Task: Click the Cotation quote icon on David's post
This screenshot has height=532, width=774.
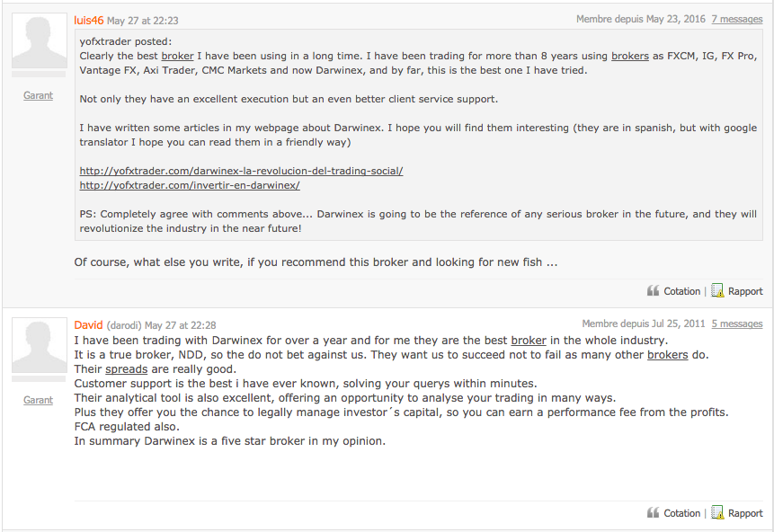Action: click(x=653, y=513)
